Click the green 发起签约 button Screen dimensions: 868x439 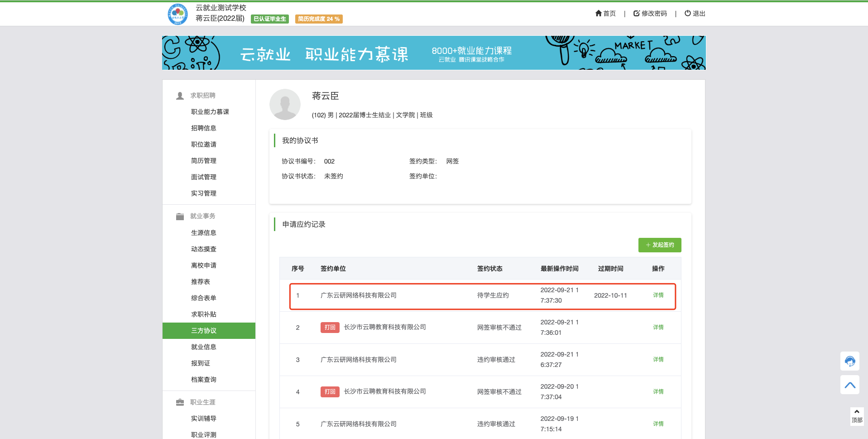click(x=659, y=245)
